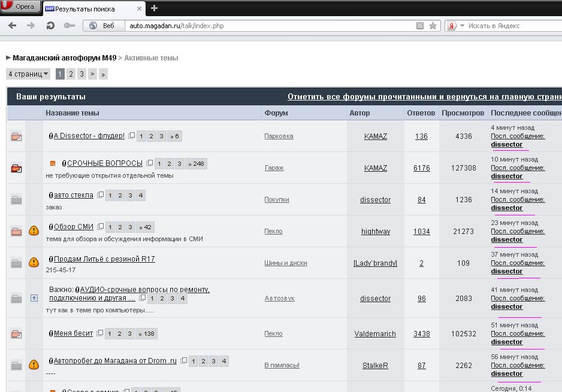Open the 'Веб' site info badge
Screen dimensions: 562x392
(102, 26)
